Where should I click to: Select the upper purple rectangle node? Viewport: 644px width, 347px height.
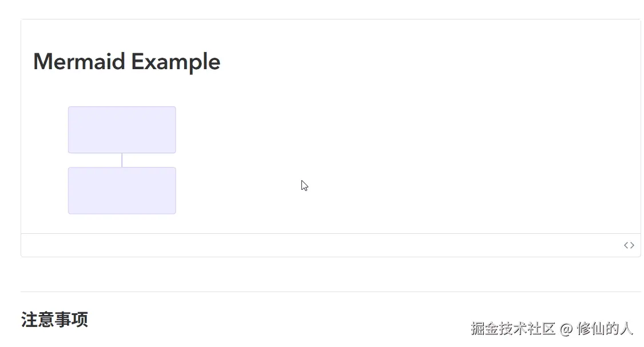tap(122, 129)
